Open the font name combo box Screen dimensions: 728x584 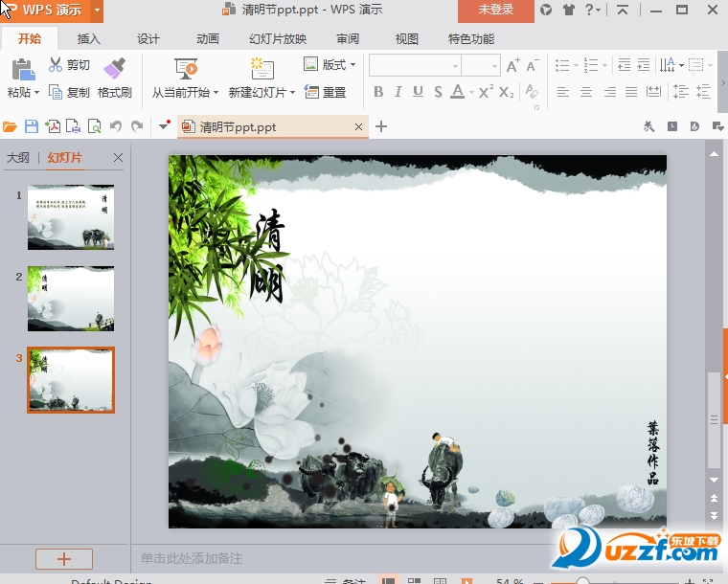click(415, 65)
